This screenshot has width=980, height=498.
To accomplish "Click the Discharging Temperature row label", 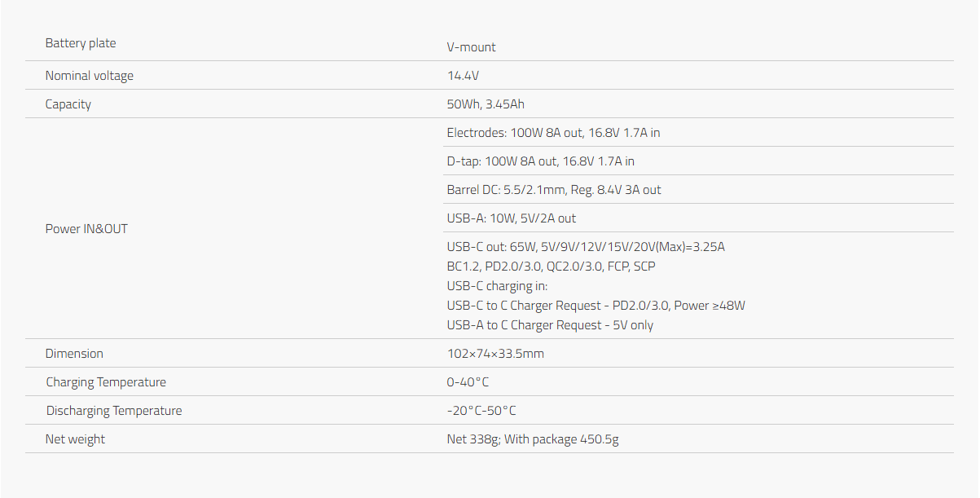I will click(114, 411).
